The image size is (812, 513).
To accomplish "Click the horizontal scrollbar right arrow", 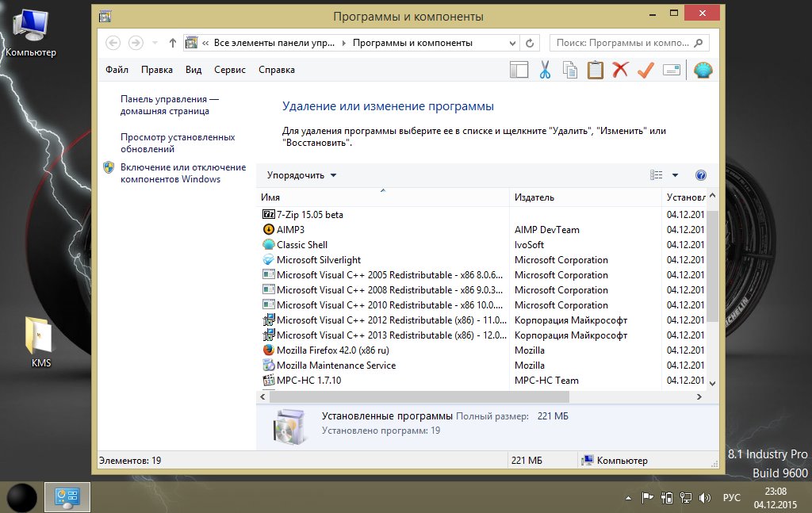I will click(699, 396).
